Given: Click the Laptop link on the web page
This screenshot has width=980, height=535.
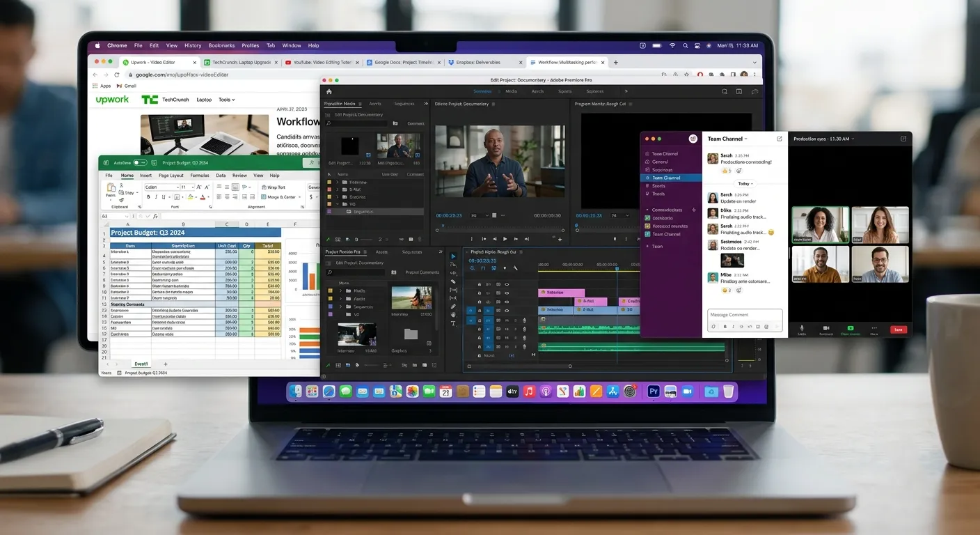Looking at the screenshot, I should click(x=204, y=100).
